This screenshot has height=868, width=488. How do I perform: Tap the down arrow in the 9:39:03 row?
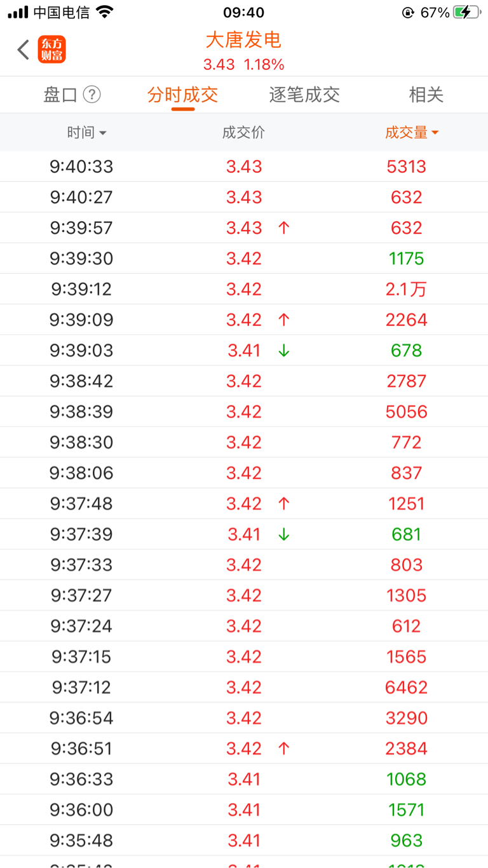[x=284, y=350]
